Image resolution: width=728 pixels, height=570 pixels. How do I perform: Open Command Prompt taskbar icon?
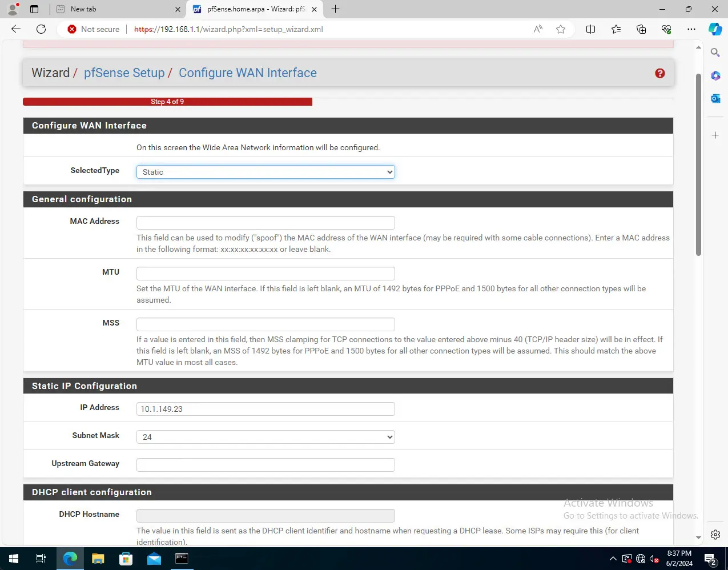point(182,559)
